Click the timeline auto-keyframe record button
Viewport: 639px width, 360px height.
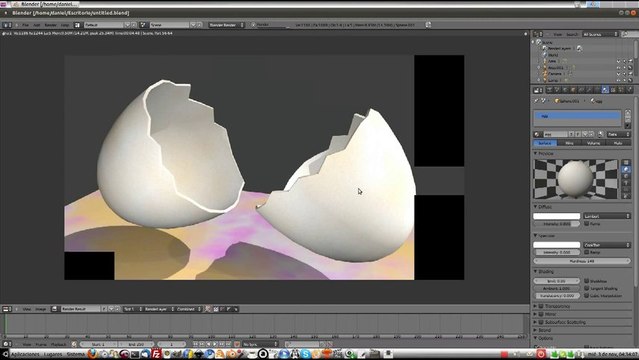(236, 344)
